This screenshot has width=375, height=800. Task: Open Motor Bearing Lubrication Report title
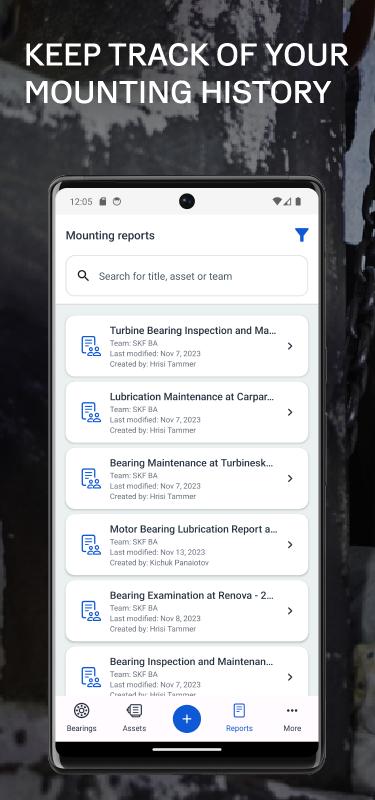click(193, 529)
